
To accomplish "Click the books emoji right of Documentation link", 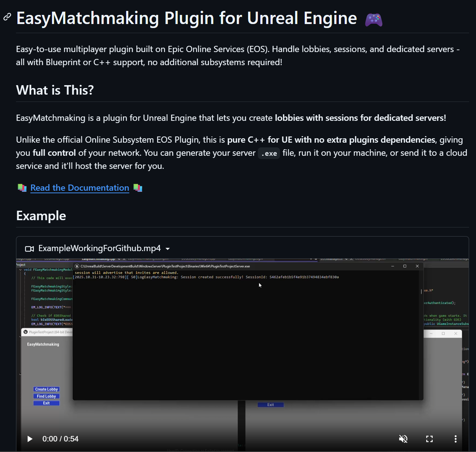I will [138, 188].
